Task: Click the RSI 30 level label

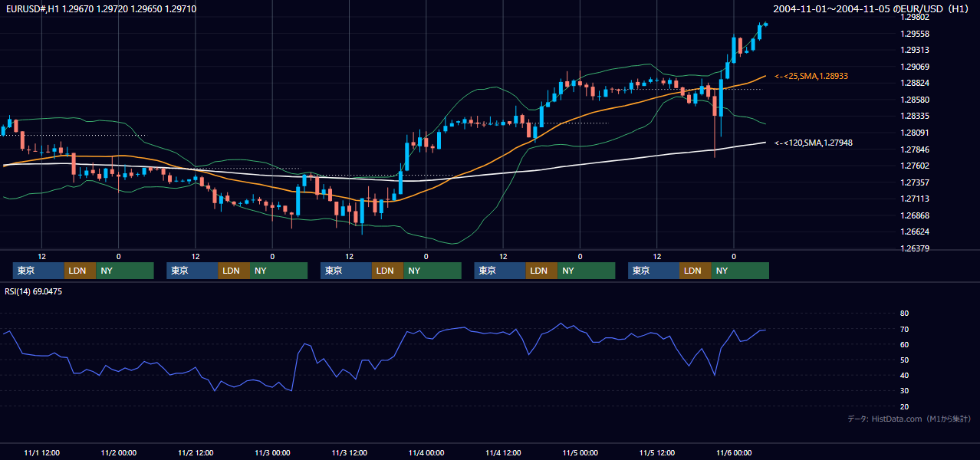Action: click(x=904, y=390)
